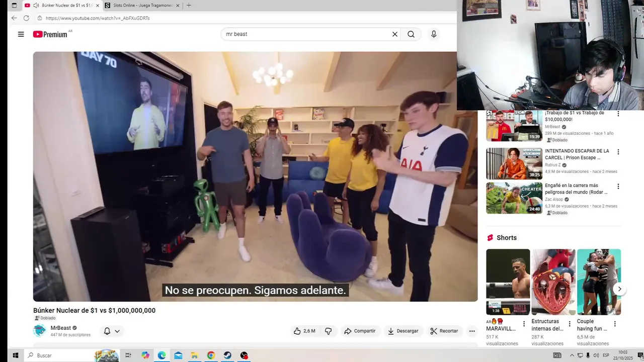Clear the 'mr beast' search text
The height and width of the screenshot is (362, 644).
pyautogui.click(x=395, y=34)
